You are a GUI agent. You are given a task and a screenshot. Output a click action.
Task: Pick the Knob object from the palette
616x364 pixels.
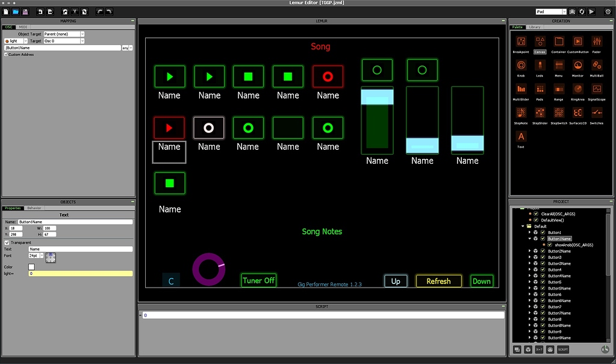coord(521,66)
